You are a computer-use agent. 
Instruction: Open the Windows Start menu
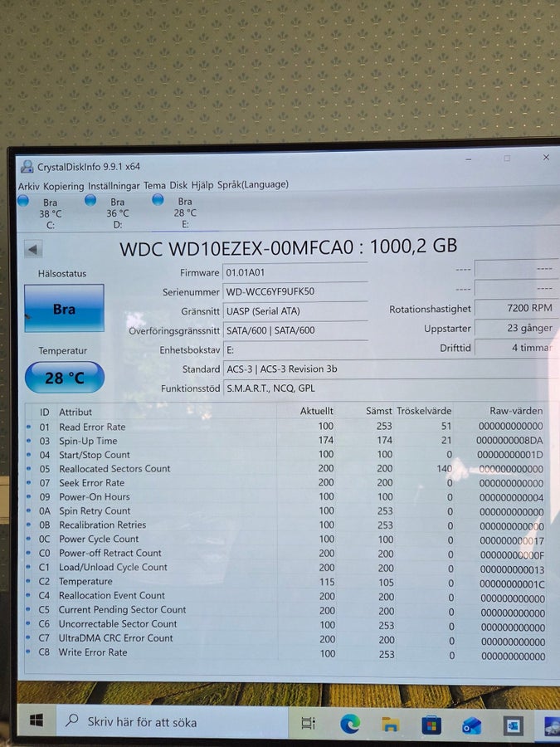(37, 720)
